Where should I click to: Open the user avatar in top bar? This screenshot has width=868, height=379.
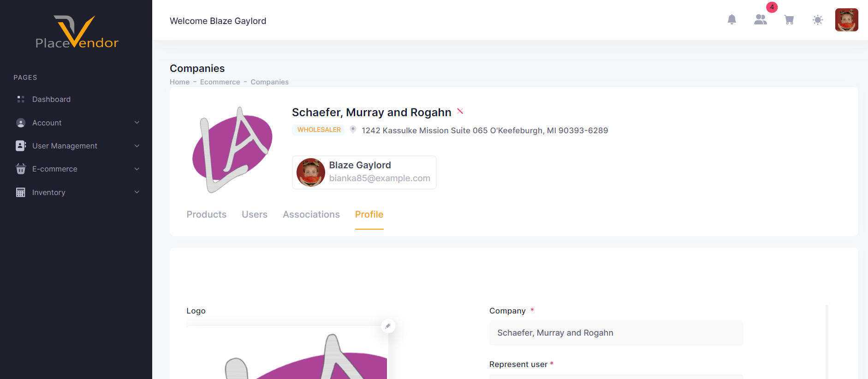pos(846,20)
